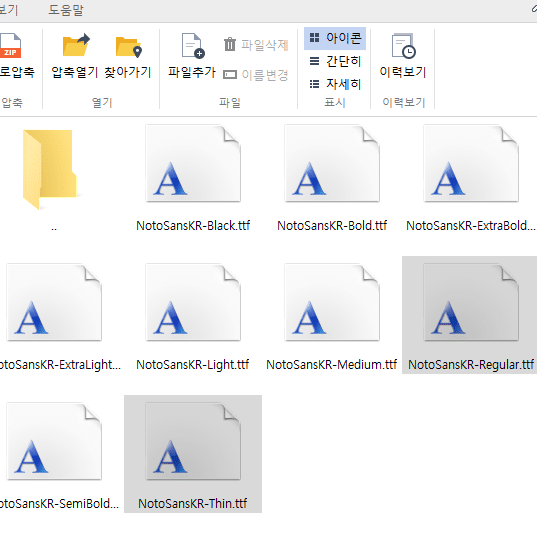The image size is (537, 549).
Task: Switch to 자세히 details view
Action: (335, 84)
